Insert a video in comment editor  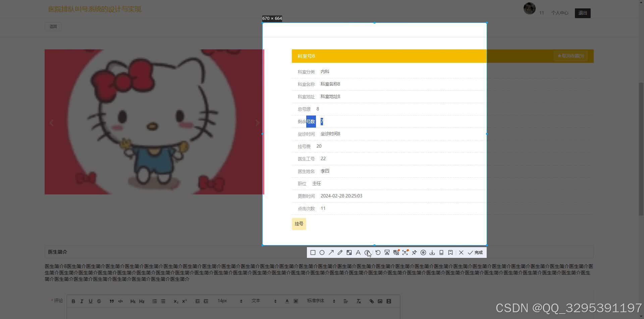point(389,301)
